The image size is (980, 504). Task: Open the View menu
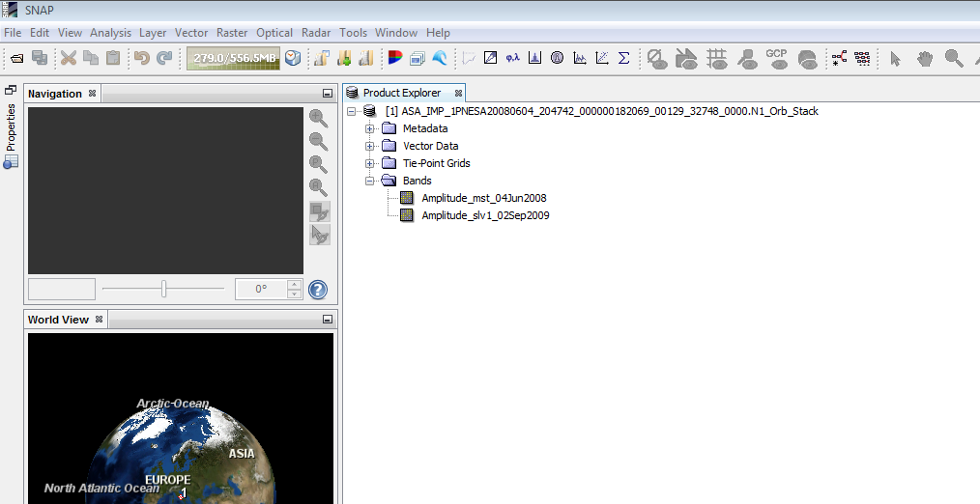pyautogui.click(x=70, y=33)
